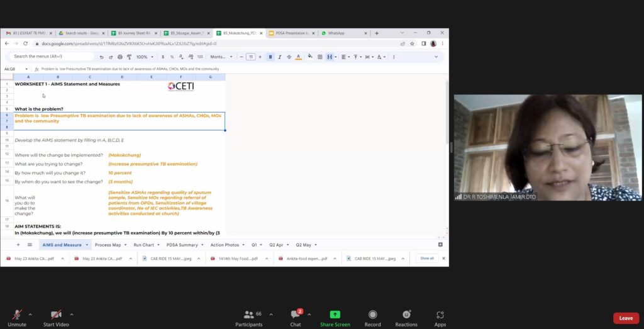Screen dimensions: 644x329
Task: Unmute the microphone
Action: coord(17,316)
